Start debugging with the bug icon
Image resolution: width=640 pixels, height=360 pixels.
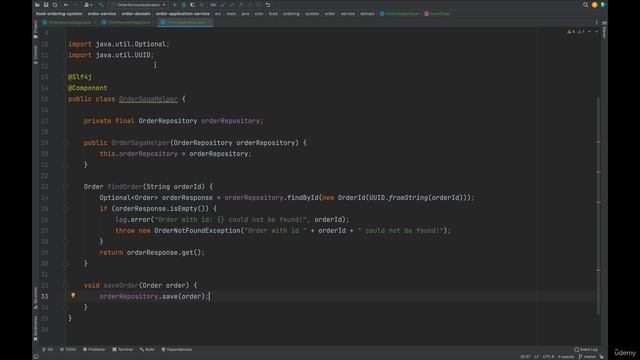(184, 5)
